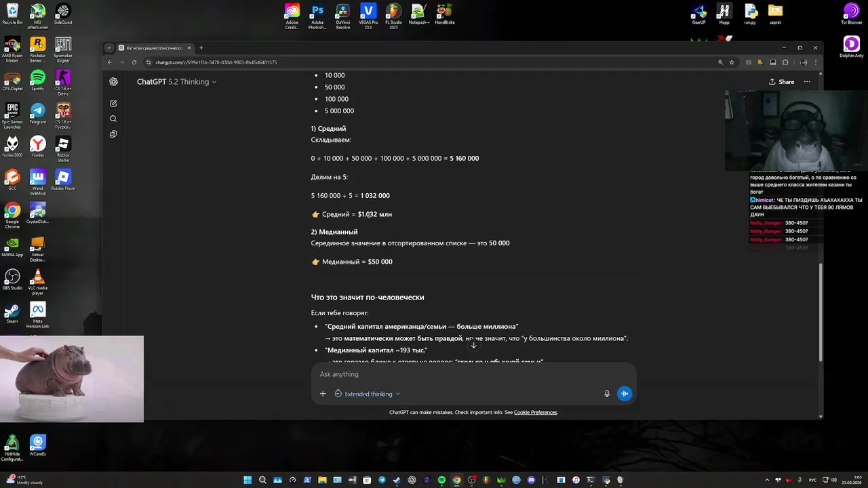The image size is (868, 488).
Task: Open Telegram desktop shortcut
Action: click(37, 113)
